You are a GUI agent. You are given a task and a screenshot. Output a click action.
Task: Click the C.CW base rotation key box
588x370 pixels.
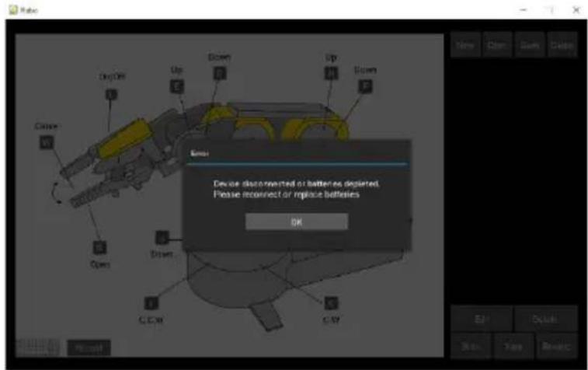pyautogui.click(x=151, y=302)
